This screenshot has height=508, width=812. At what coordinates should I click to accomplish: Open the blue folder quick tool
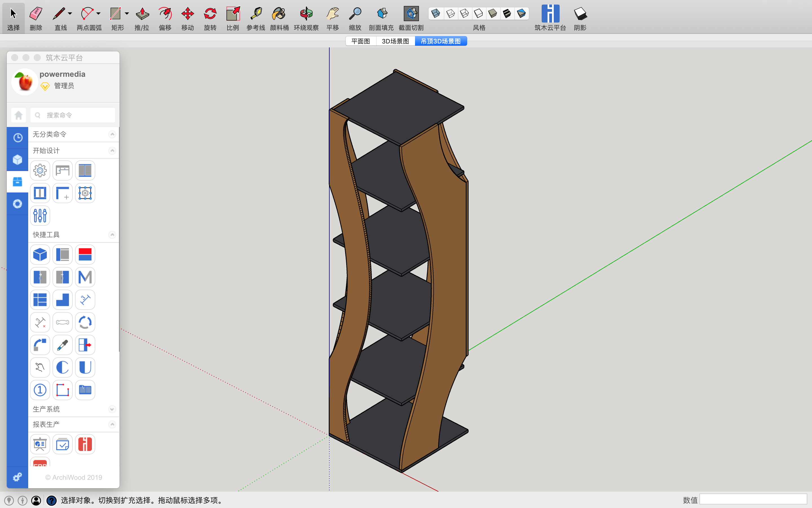[x=85, y=390]
